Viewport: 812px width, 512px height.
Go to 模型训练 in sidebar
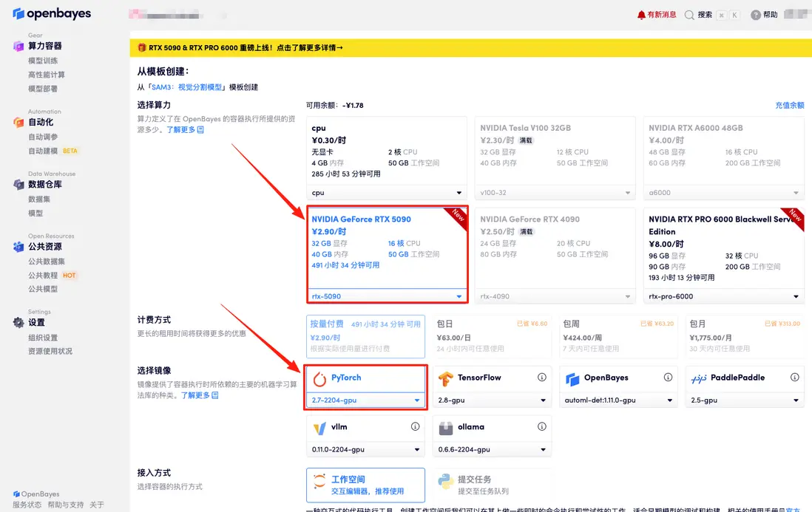(x=43, y=61)
